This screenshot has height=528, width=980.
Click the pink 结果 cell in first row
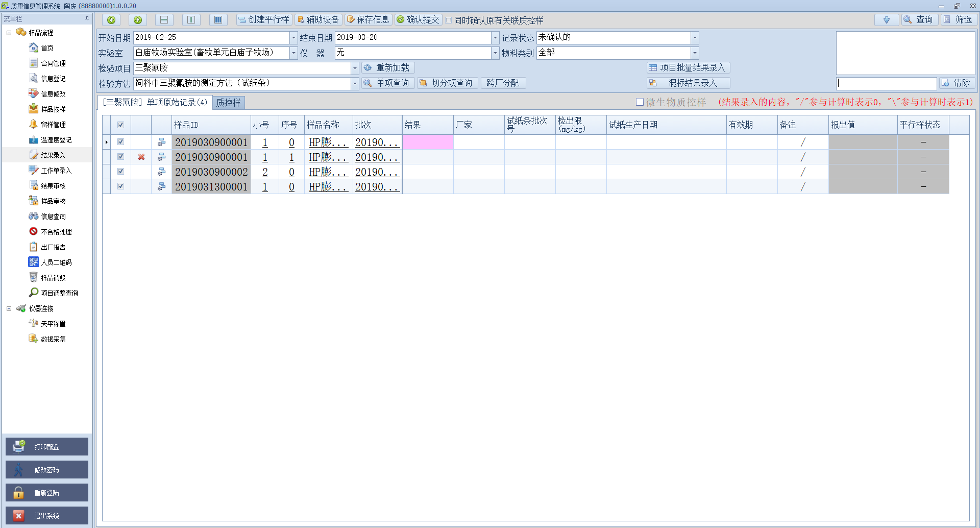[427, 142]
